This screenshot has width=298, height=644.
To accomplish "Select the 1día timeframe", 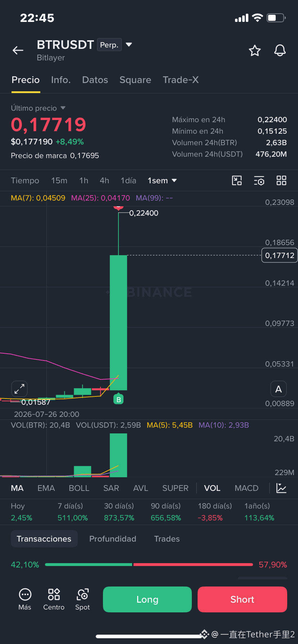I will pos(128,180).
